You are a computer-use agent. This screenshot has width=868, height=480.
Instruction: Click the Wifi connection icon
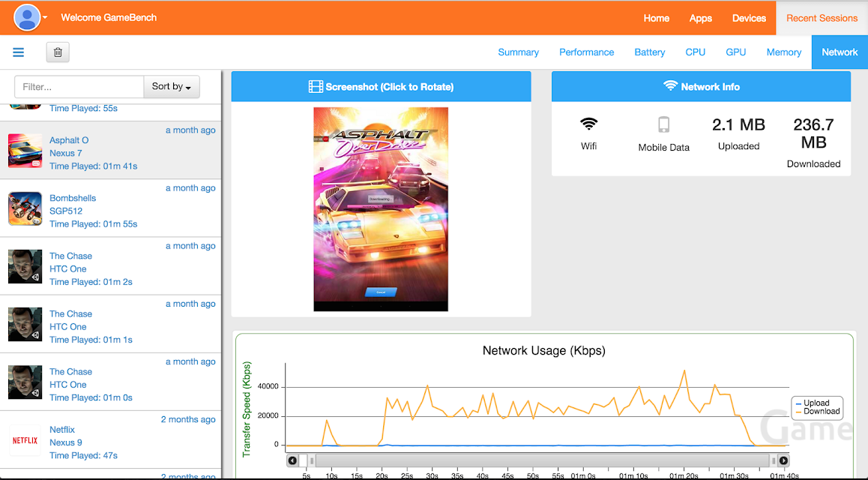(588, 124)
